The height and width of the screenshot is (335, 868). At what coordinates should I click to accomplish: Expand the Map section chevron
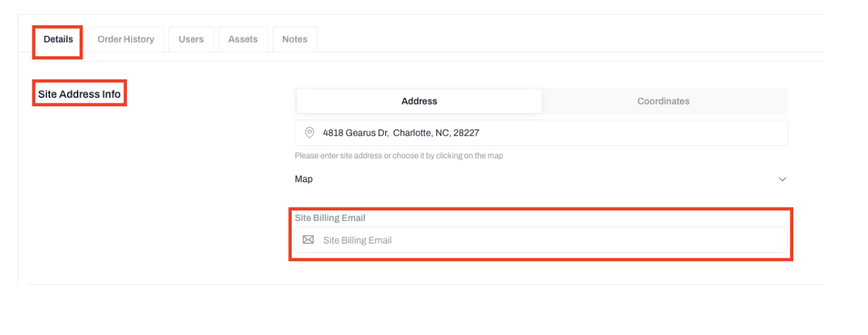click(x=782, y=179)
